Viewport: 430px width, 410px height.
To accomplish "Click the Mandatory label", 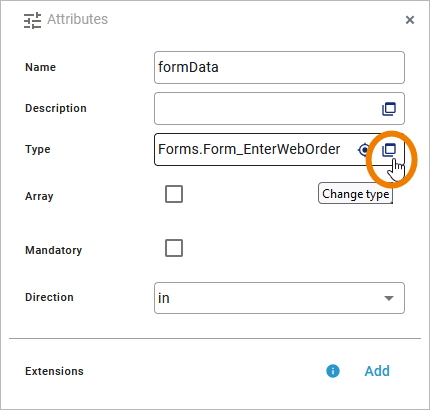I will 54,250.
